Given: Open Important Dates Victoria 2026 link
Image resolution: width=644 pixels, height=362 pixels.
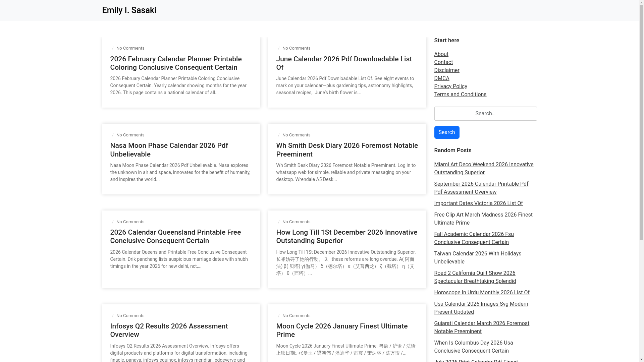Looking at the screenshot, I should click(478, 203).
